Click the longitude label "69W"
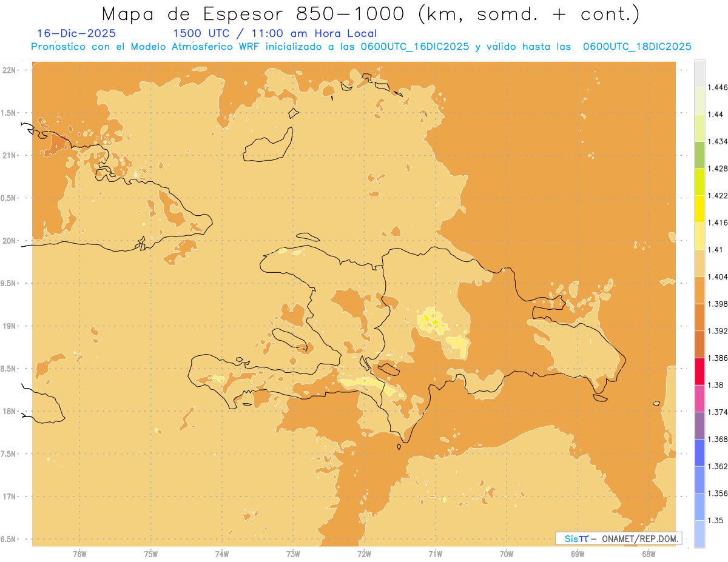728x562 pixels. point(578,554)
